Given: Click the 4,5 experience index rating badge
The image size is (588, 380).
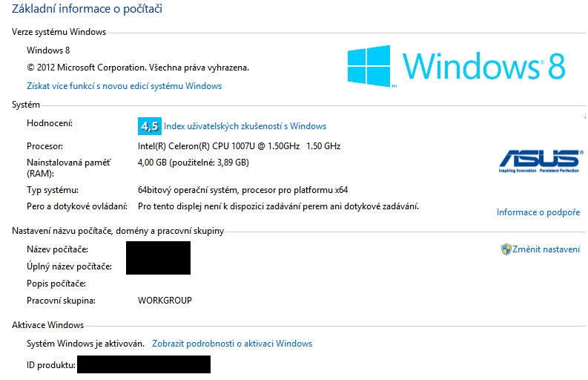Looking at the screenshot, I should pos(150,126).
